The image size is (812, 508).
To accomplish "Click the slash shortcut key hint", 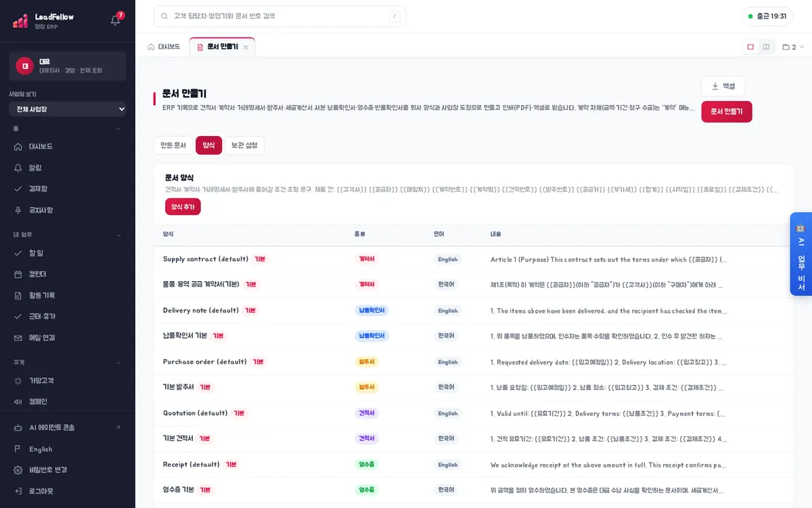I will (x=394, y=16).
